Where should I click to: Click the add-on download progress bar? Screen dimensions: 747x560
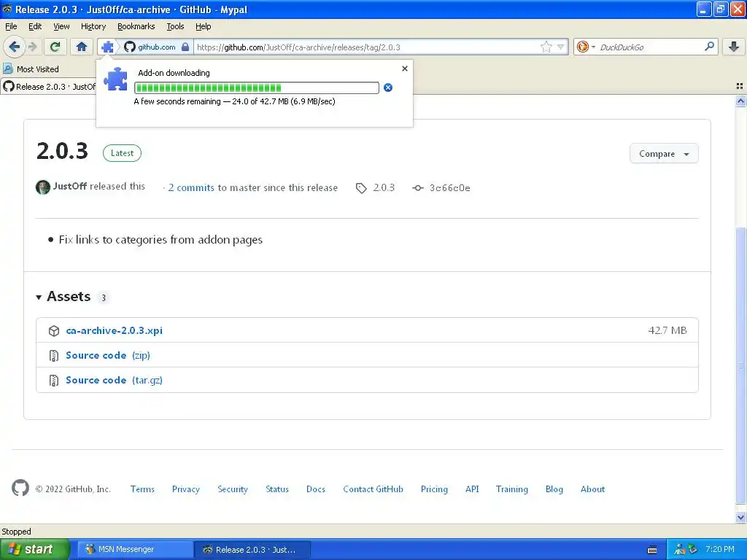click(x=257, y=87)
